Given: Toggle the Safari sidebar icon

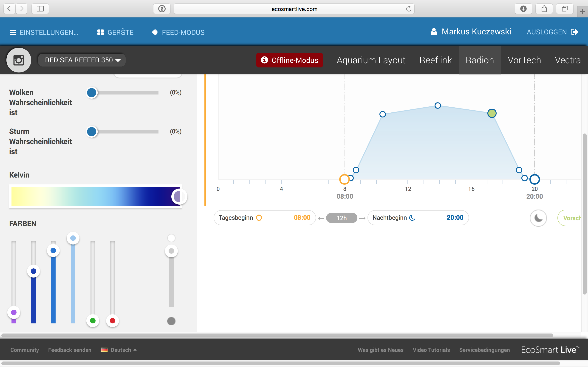Looking at the screenshot, I should [40, 9].
